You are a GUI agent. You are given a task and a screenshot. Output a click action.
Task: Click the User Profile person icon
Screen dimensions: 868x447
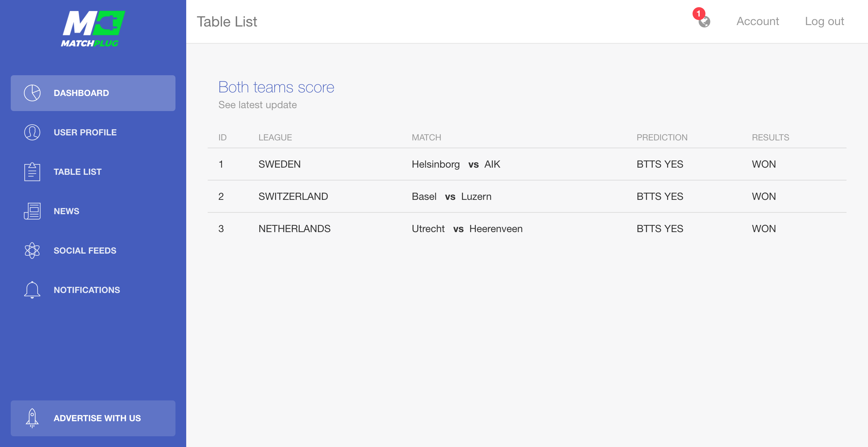click(x=32, y=133)
